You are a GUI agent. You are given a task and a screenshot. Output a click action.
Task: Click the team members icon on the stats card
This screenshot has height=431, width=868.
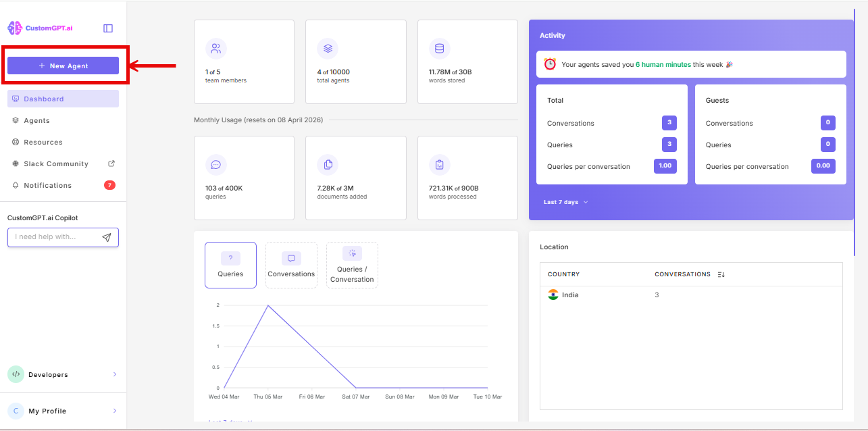pos(215,48)
